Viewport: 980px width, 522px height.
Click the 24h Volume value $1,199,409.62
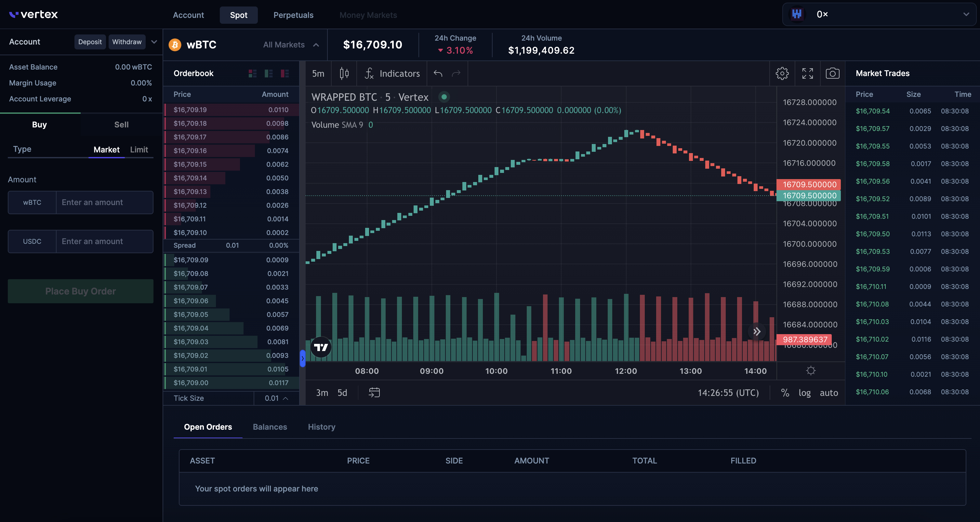pyautogui.click(x=541, y=50)
